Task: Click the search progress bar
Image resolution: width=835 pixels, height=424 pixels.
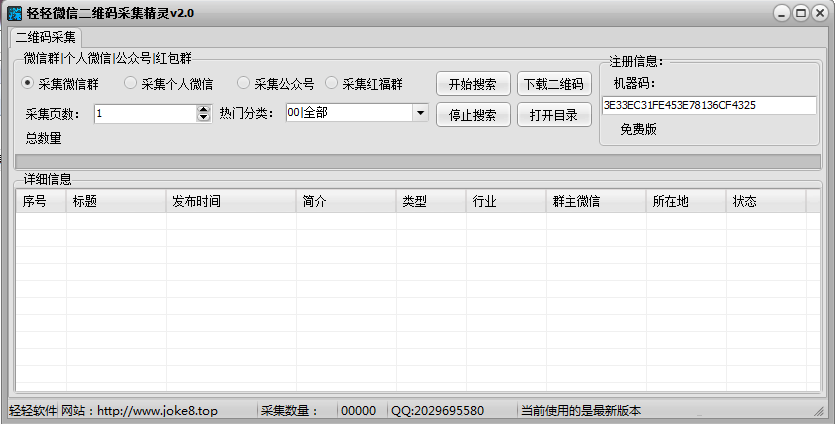Action: (418, 161)
